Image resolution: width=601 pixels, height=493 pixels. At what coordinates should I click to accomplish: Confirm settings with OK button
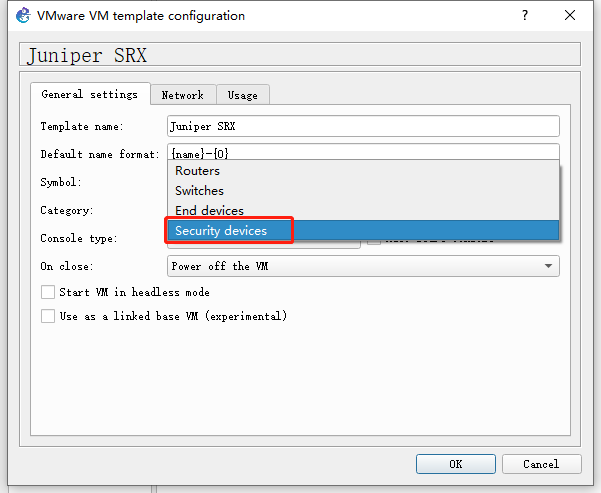455,464
